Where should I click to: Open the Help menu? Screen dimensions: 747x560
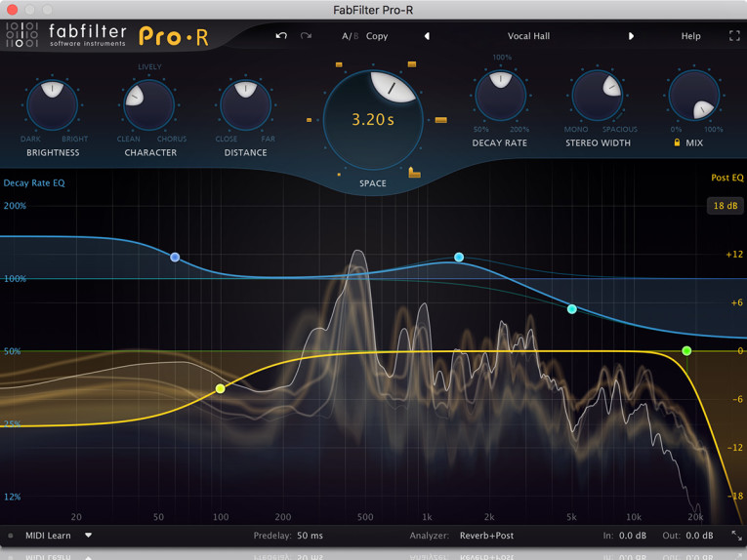pos(690,36)
